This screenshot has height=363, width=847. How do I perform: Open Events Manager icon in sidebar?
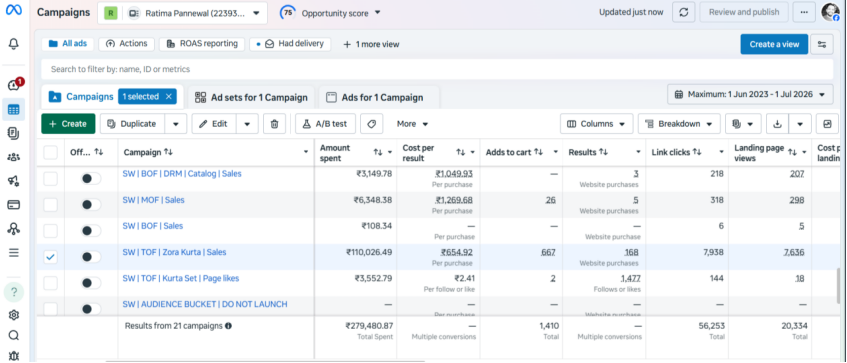[14, 228]
